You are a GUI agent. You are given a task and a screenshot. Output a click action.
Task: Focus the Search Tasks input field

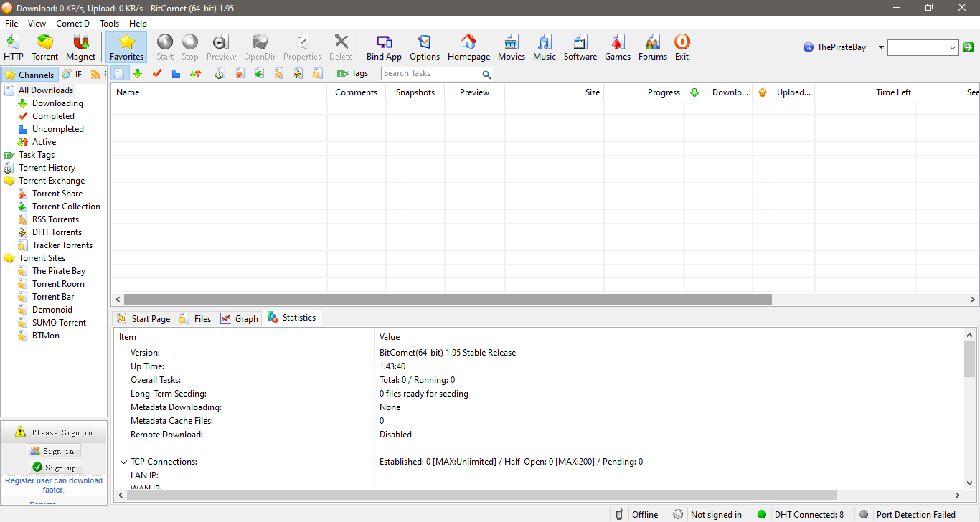pyautogui.click(x=430, y=73)
